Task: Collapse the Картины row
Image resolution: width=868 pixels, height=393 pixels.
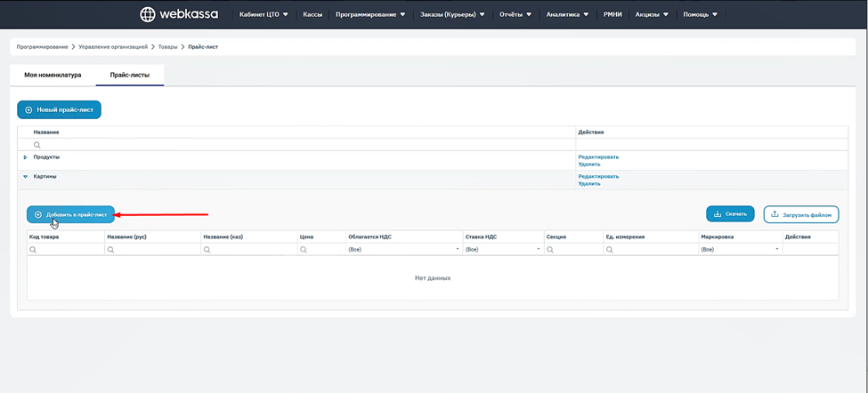Action: [26, 177]
